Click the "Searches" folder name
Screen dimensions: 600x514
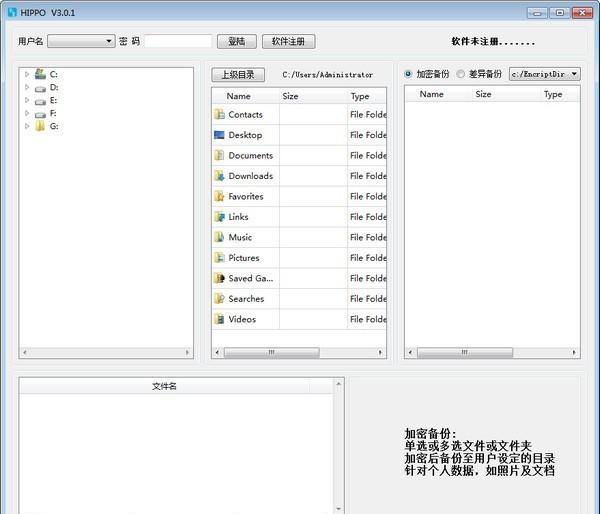[x=246, y=299]
